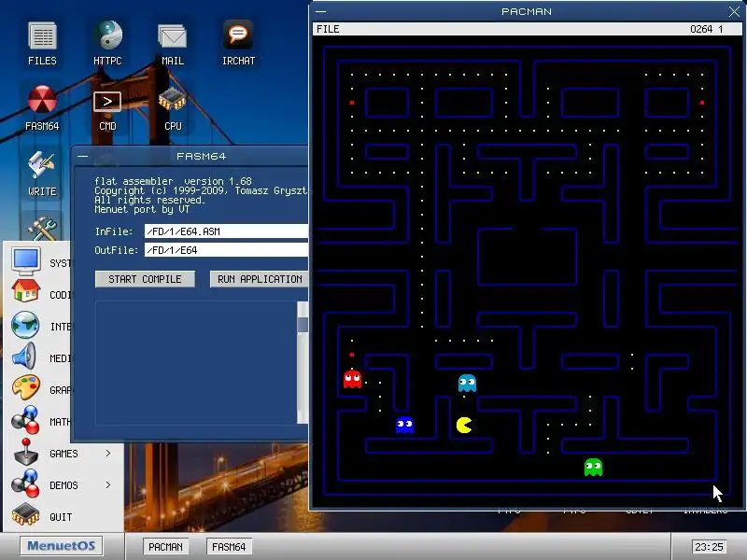Click the yellow Pacman character

[x=464, y=426]
